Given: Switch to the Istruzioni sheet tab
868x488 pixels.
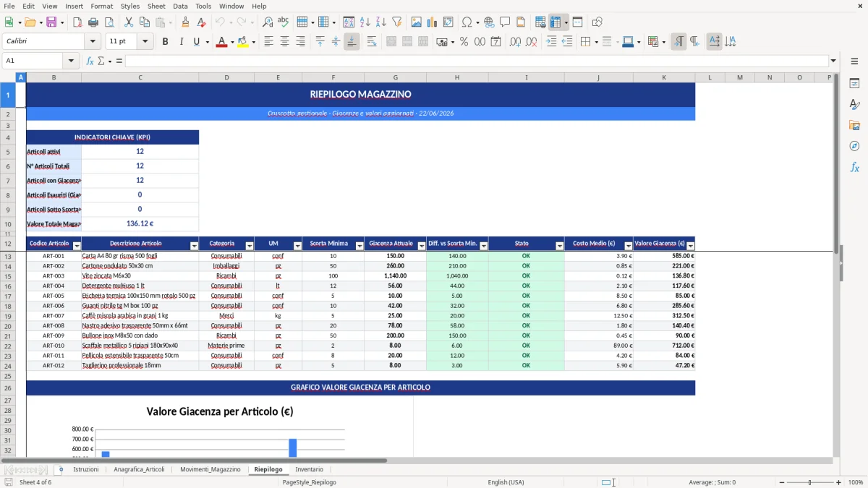Looking at the screenshot, I should [x=85, y=470].
